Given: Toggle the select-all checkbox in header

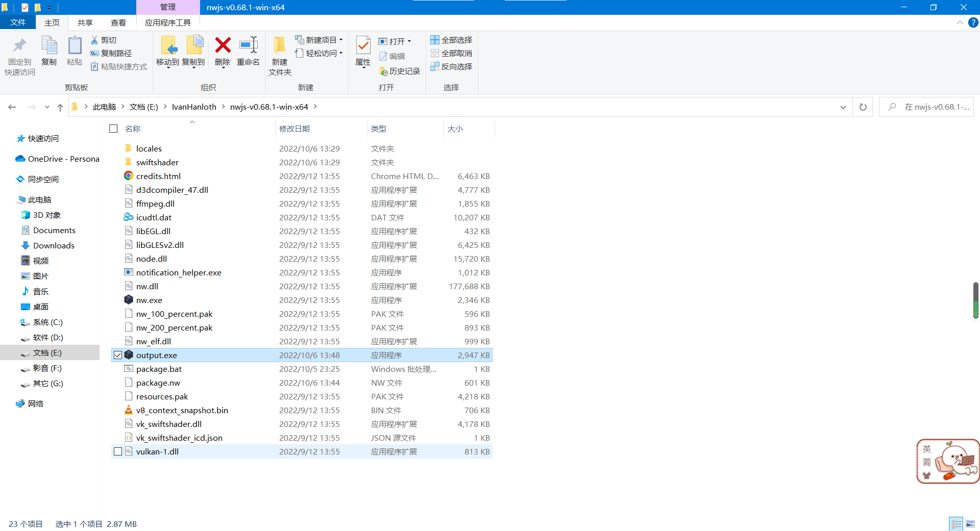Looking at the screenshot, I should point(113,129).
